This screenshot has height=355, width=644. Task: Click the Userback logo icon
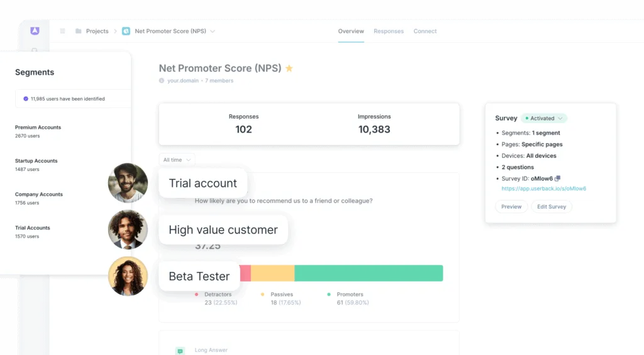point(35,31)
